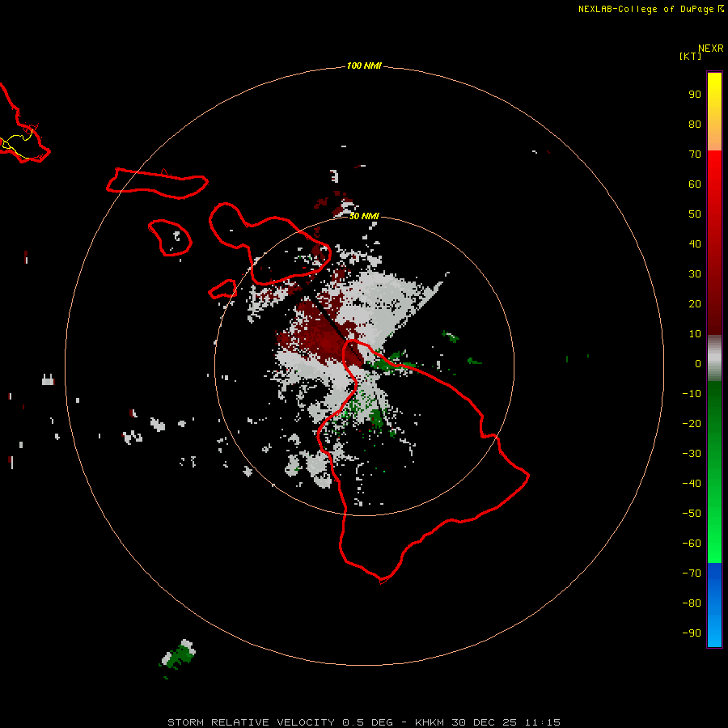
Task: Click the 80 value on the velocity scale
Action: pyautogui.click(x=695, y=124)
